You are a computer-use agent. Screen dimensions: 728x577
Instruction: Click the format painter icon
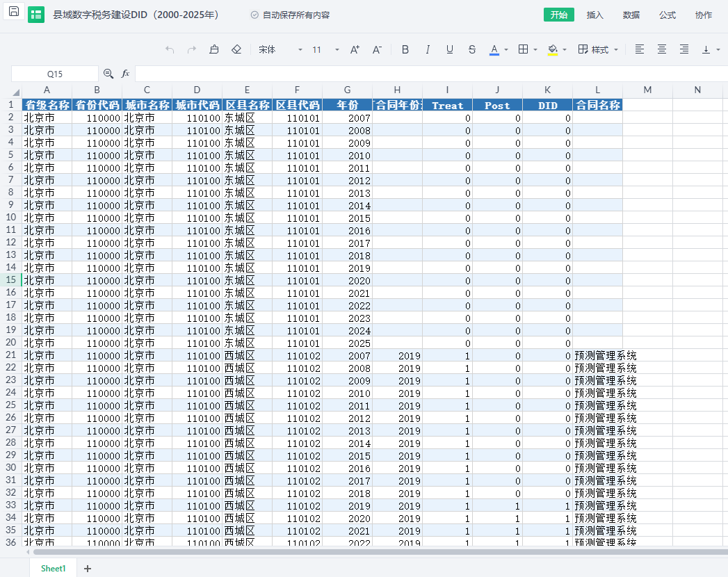tap(214, 49)
